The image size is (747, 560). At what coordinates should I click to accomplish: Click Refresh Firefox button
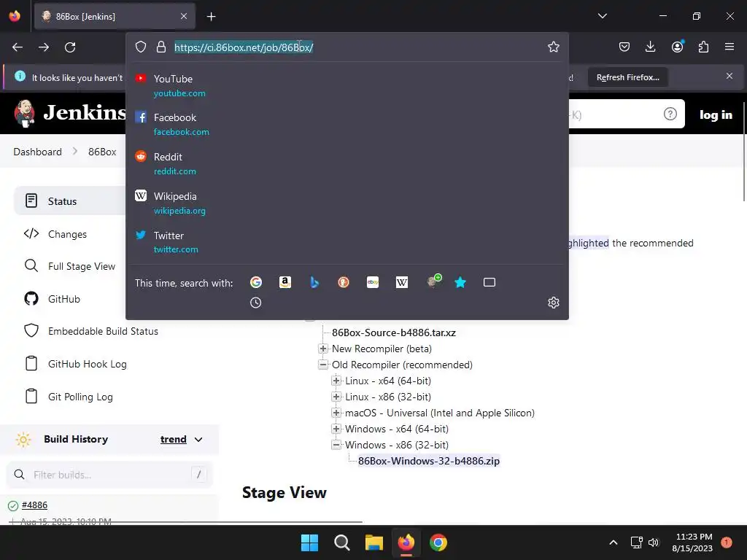pyautogui.click(x=627, y=77)
